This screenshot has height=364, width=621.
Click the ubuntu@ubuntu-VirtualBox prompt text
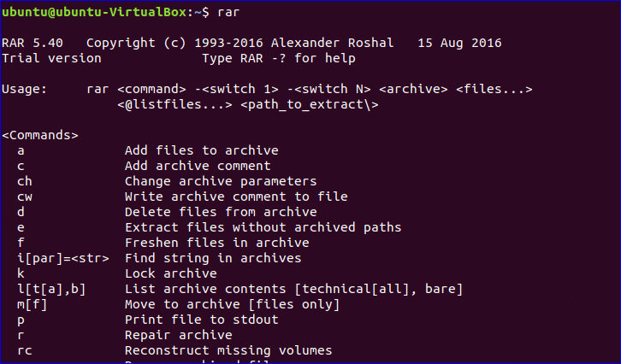pos(94,12)
